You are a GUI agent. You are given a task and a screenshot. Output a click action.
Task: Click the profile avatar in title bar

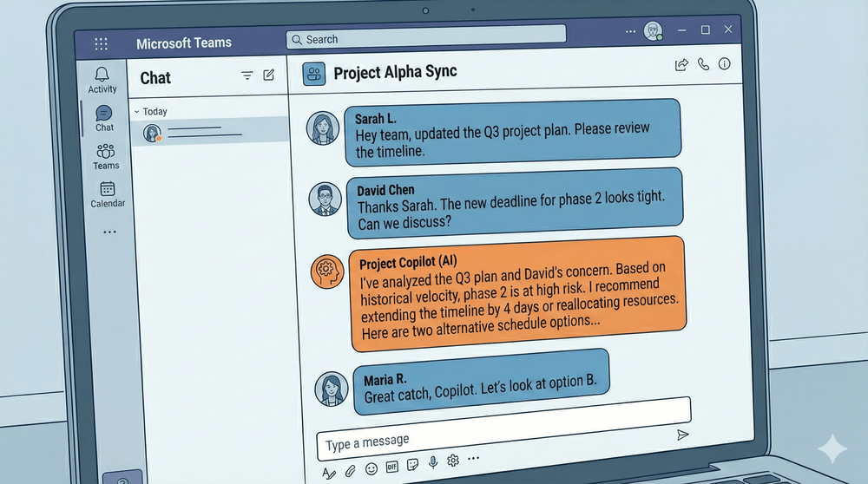[x=653, y=31]
